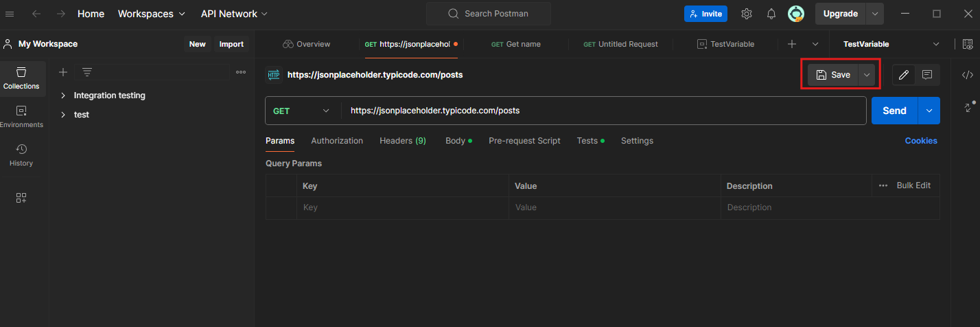The image size is (980, 327).
Task: Open the request Settings tab
Action: click(637, 141)
